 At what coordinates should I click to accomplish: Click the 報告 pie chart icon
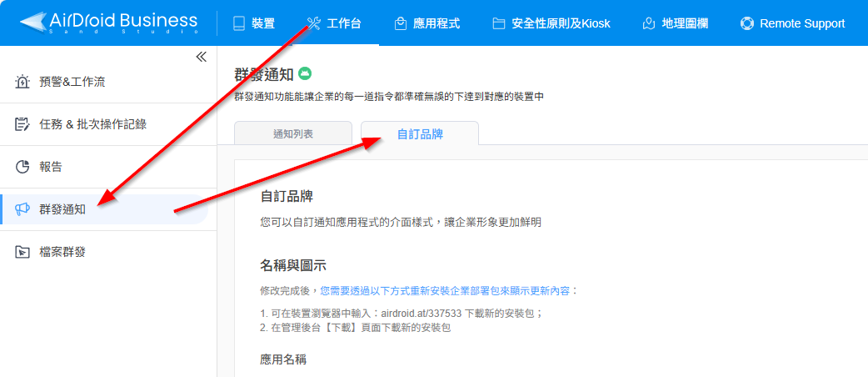tap(22, 167)
